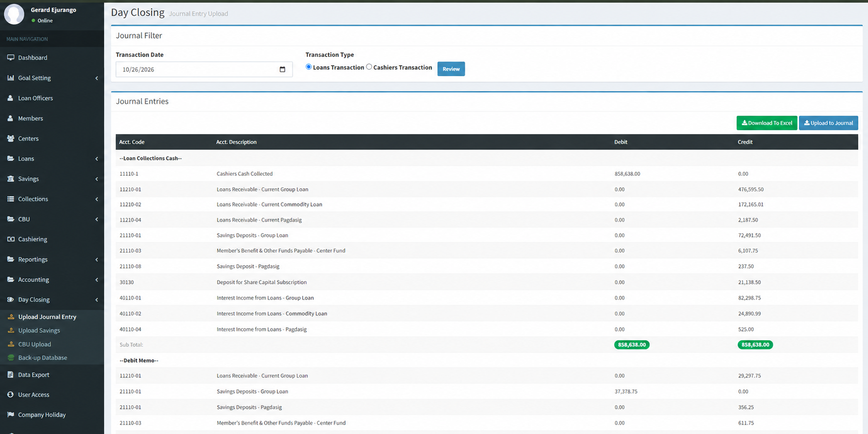Screen dimensions: 868x434
Task: Click Download To Excel button
Action: pos(767,123)
